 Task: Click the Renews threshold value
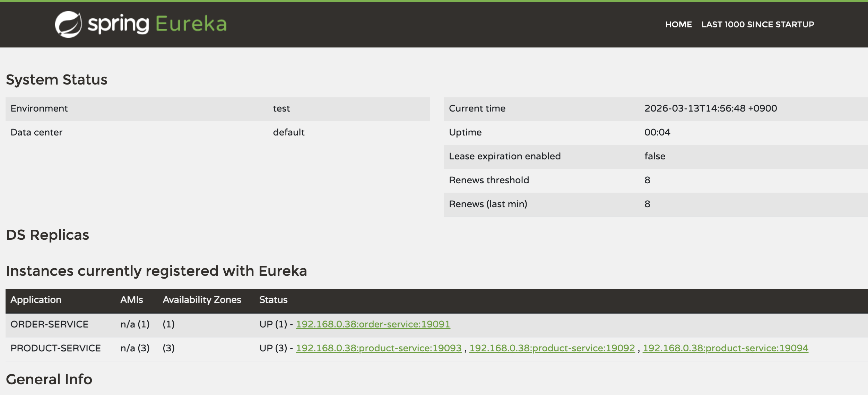click(647, 180)
